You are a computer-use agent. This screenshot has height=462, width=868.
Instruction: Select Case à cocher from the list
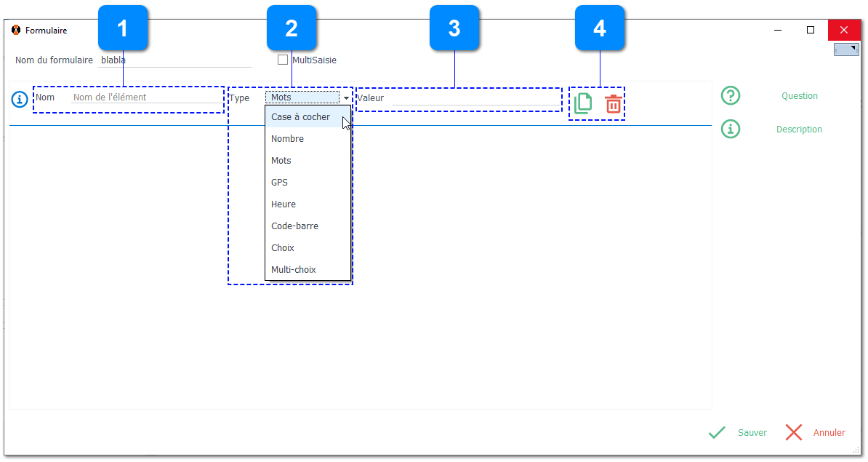pos(300,117)
